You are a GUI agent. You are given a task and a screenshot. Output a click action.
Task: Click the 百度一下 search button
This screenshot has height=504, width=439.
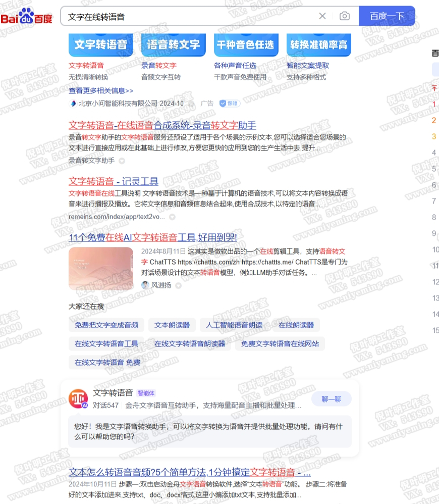click(387, 16)
